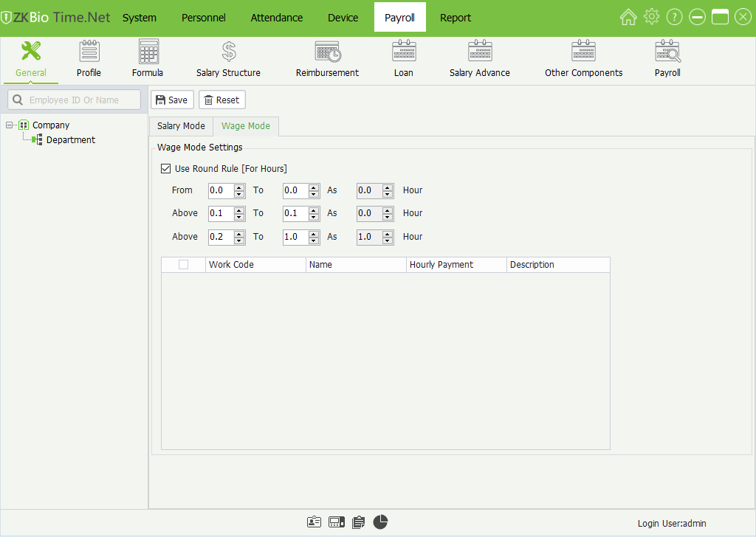Open the Payroll search icon in toolbar
The image size is (756, 537).
pos(667,51)
